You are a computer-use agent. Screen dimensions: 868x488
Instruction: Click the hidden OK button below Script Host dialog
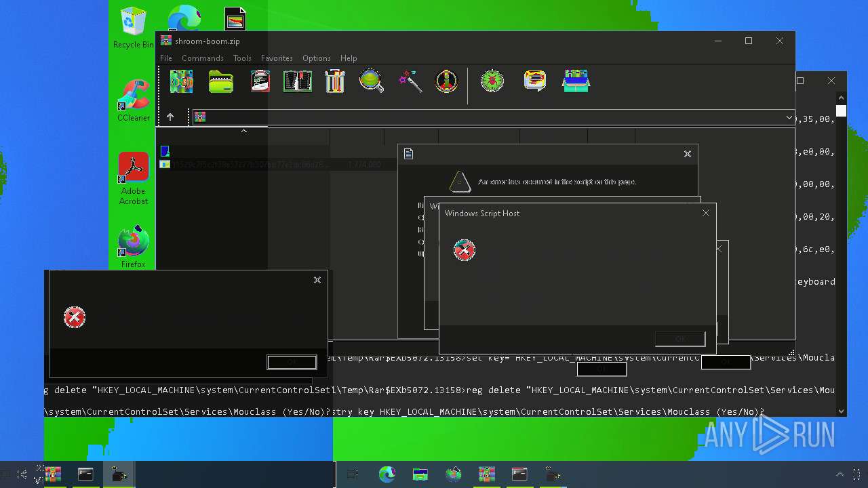[x=601, y=369]
